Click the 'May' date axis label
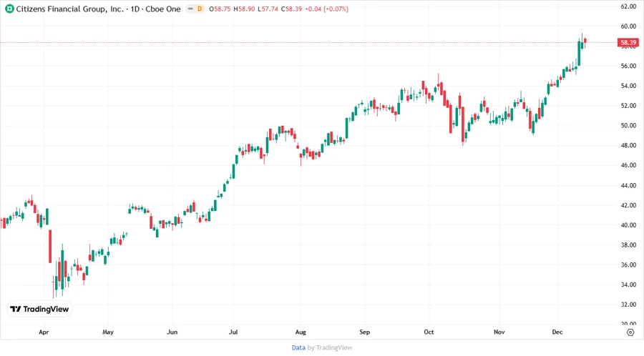 pyautogui.click(x=108, y=332)
